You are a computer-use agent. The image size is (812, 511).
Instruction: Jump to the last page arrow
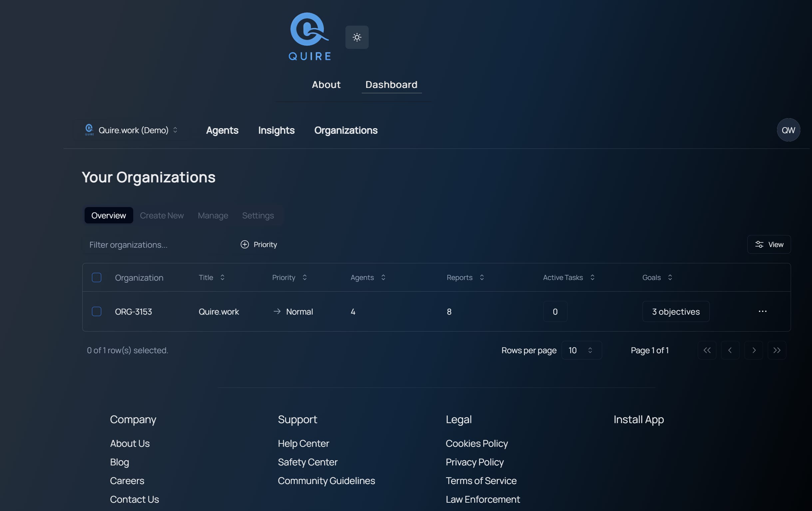[x=777, y=350]
